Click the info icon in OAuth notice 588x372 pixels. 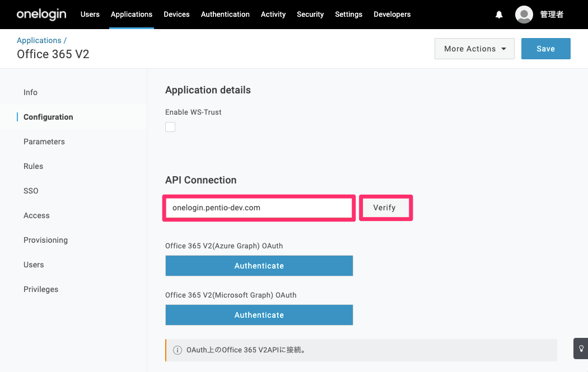click(178, 350)
